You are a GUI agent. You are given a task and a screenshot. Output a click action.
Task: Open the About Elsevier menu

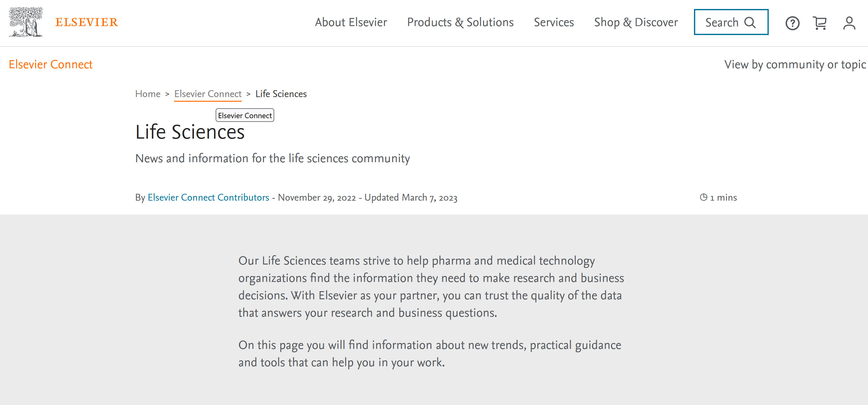point(351,22)
